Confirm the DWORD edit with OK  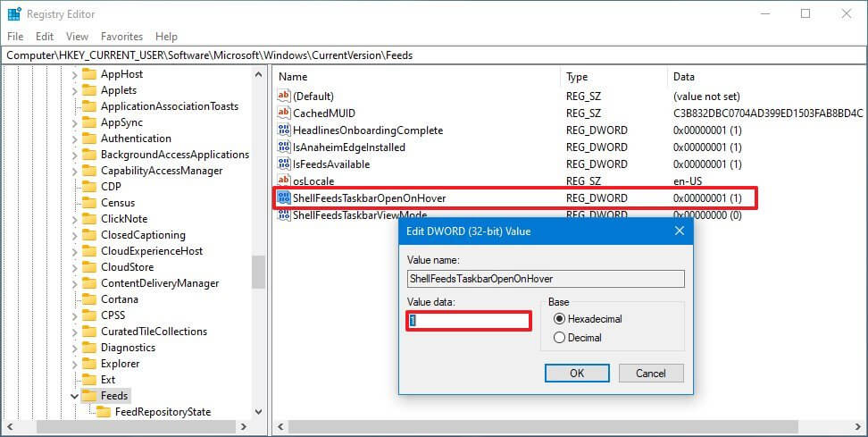577,373
